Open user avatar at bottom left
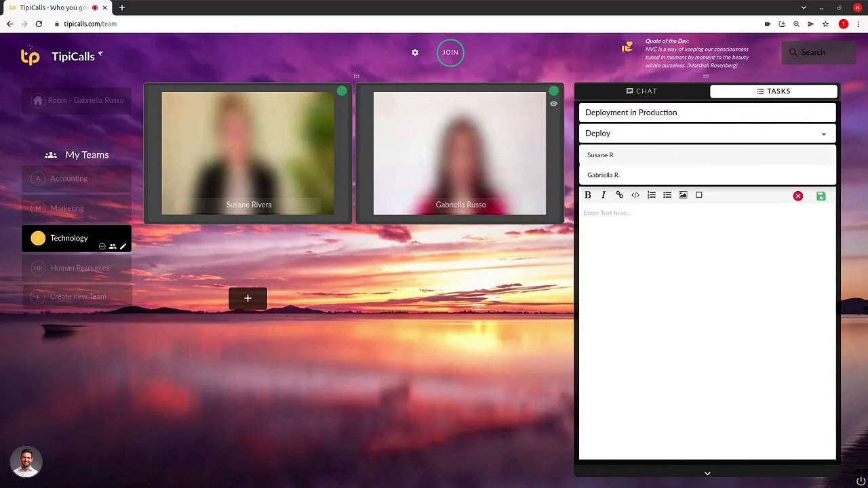This screenshot has width=868, height=488. (26, 462)
